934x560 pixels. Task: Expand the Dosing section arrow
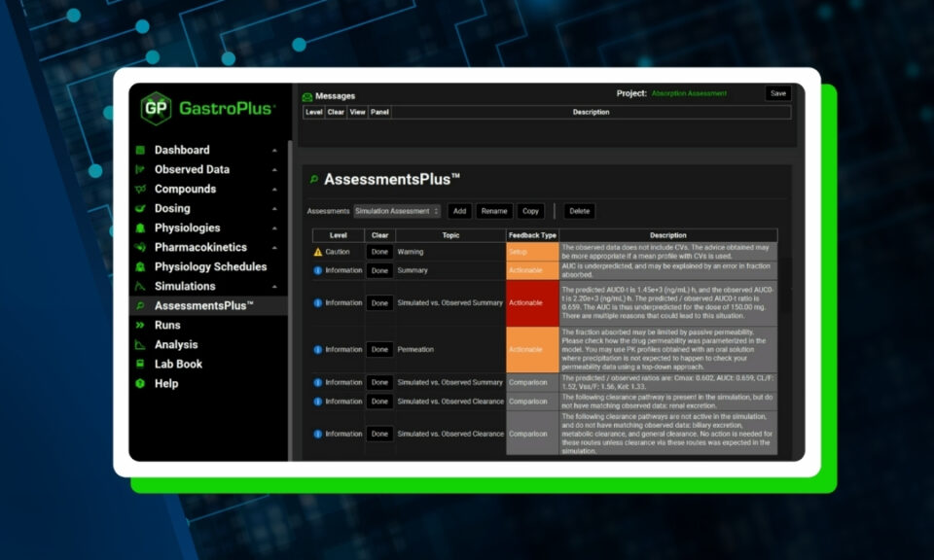point(274,209)
